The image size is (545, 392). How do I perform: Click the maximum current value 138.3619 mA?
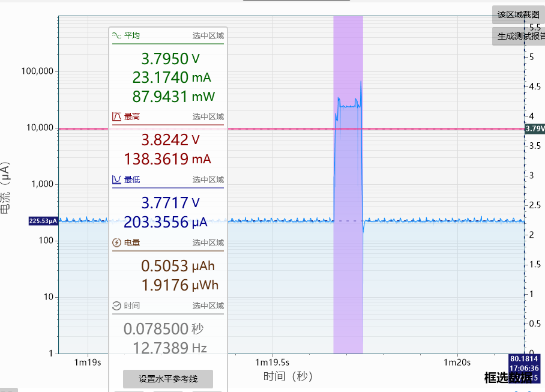tap(167, 159)
